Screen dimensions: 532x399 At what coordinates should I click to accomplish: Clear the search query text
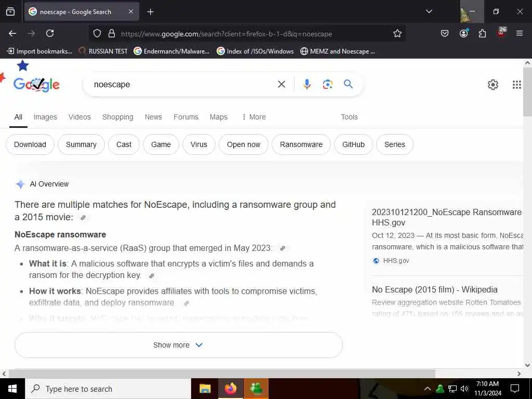tap(281, 84)
